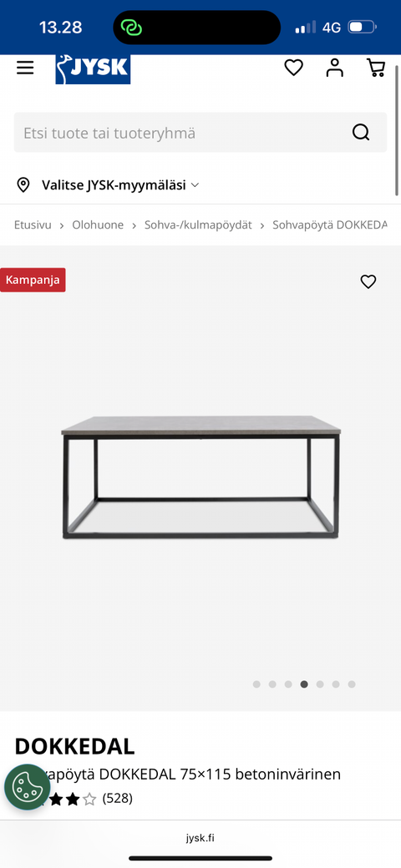Open the user account icon
Image resolution: width=401 pixels, height=868 pixels.
point(334,68)
